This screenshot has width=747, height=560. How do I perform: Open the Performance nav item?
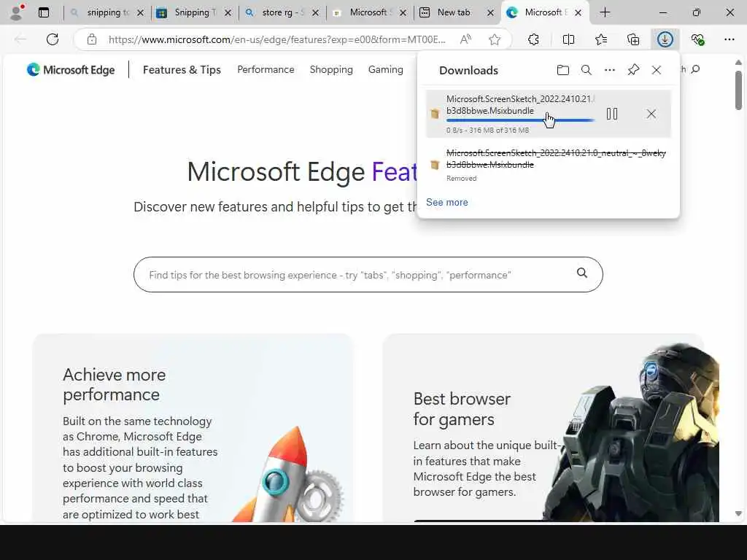266,69
